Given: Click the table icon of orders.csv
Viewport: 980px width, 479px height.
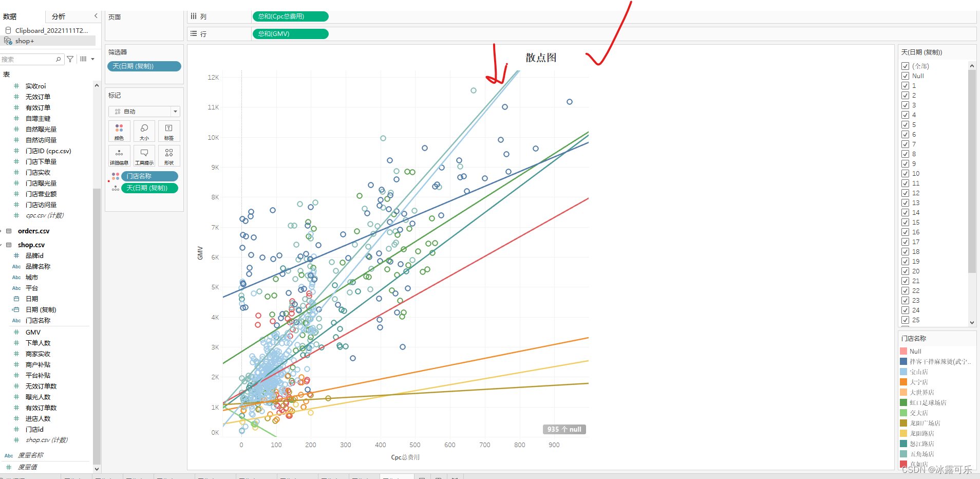Looking at the screenshot, I should (9, 231).
